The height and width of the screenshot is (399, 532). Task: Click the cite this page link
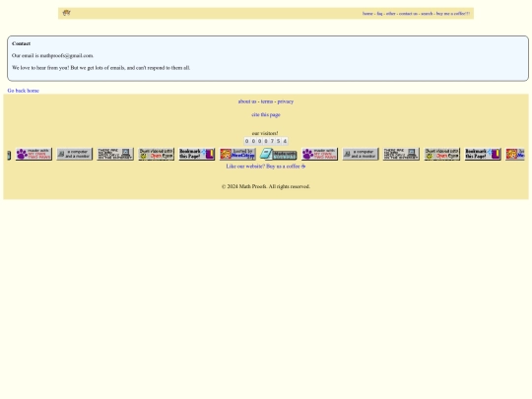(x=266, y=114)
